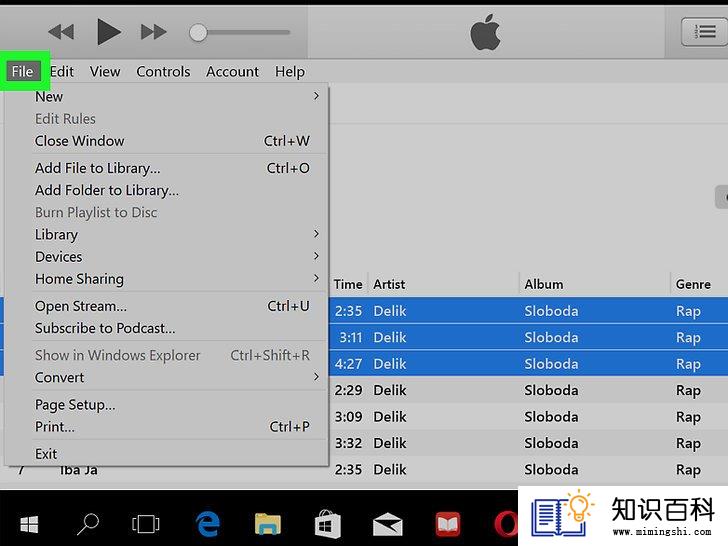
Task: Open the Windows Start menu
Action: coord(29,525)
